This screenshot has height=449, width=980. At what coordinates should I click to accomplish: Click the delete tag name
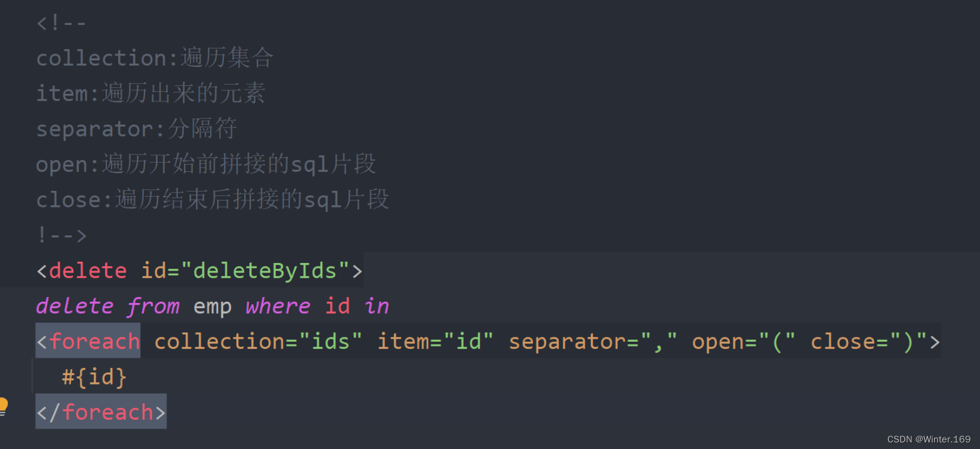(x=88, y=271)
